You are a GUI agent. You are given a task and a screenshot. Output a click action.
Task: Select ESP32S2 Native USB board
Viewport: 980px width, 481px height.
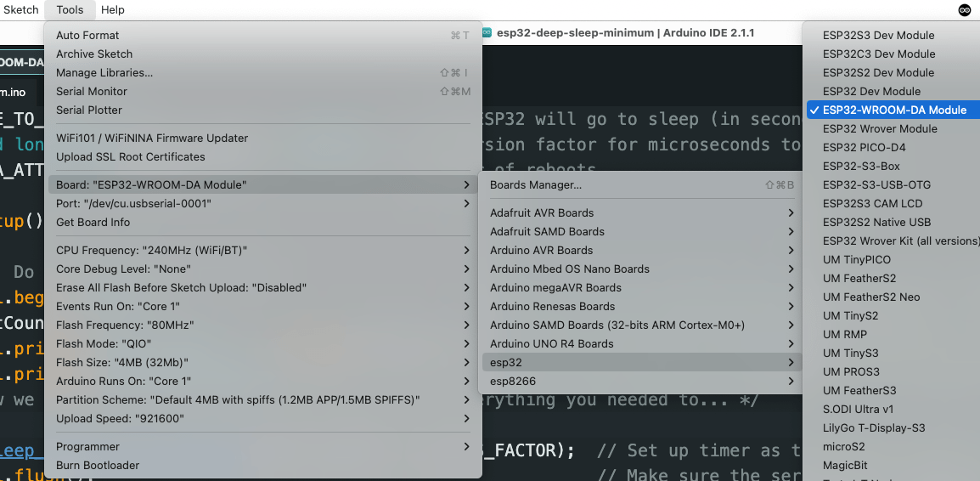(893, 223)
